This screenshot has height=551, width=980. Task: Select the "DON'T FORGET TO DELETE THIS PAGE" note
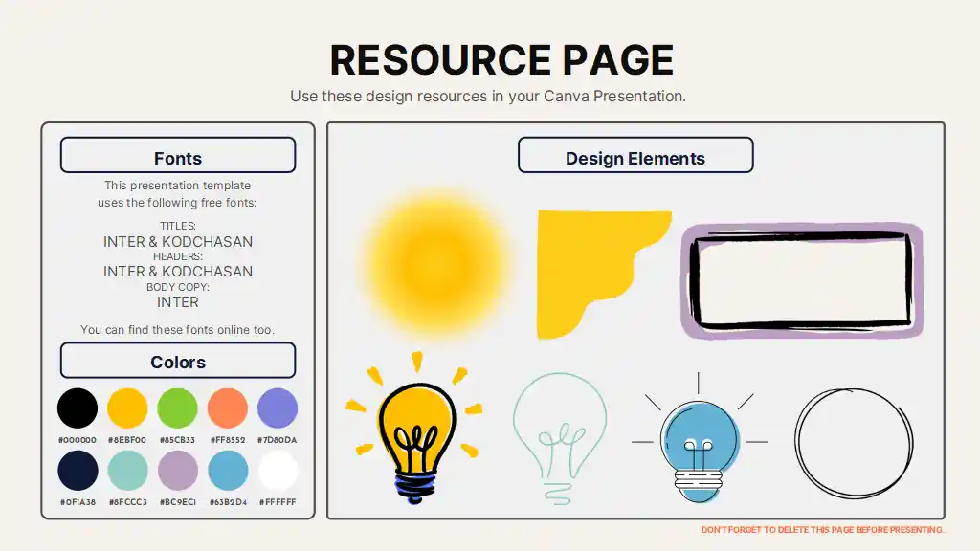tap(822, 530)
